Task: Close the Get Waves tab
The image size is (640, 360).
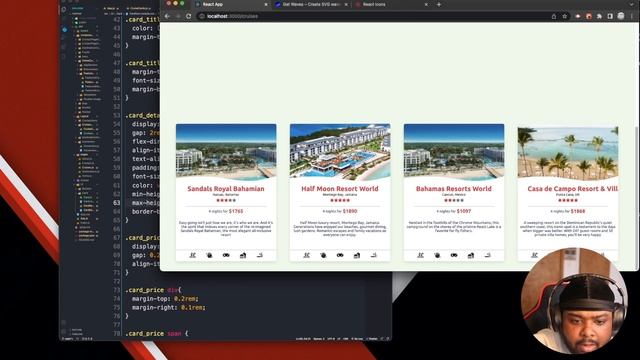Action: tap(346, 4)
